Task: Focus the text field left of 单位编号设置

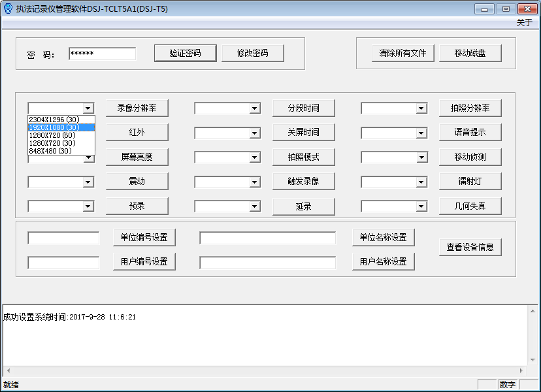Action: coord(63,238)
